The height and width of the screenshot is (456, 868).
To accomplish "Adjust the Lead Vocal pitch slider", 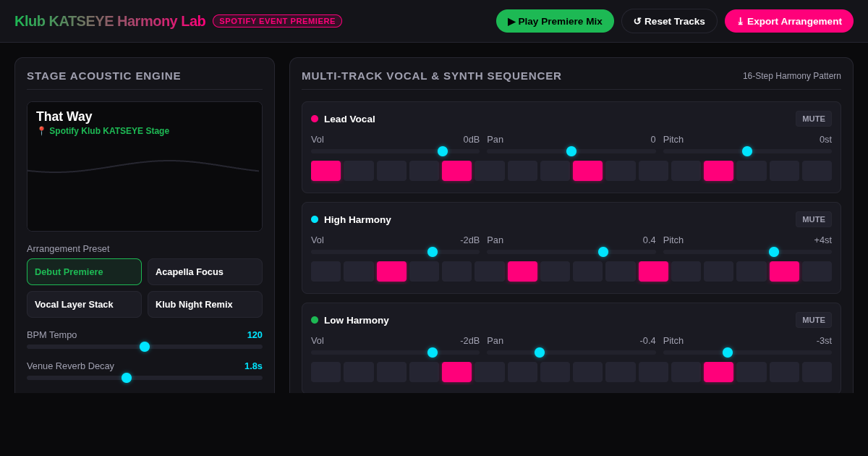I will (747, 151).
